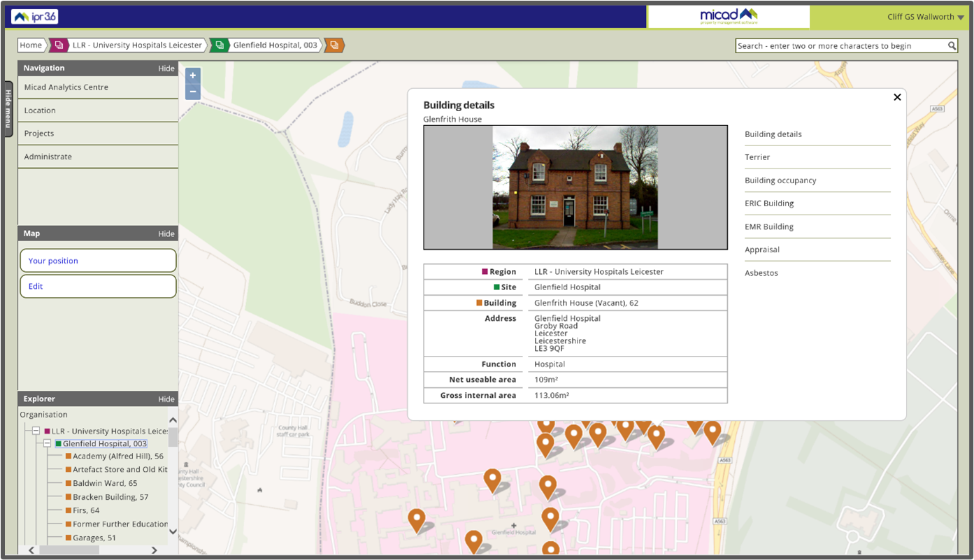Zoom out the map with minus button
This screenshot has width=974, height=560.
pyautogui.click(x=193, y=92)
